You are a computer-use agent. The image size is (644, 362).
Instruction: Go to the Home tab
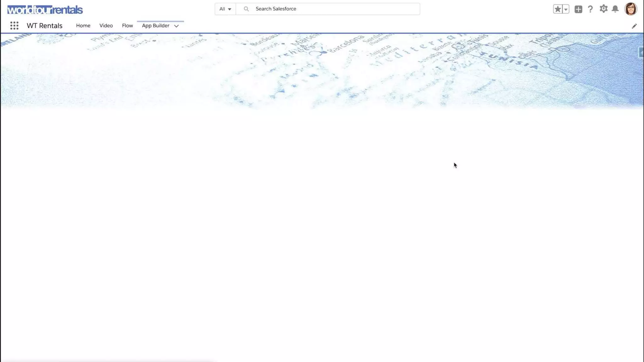click(83, 25)
